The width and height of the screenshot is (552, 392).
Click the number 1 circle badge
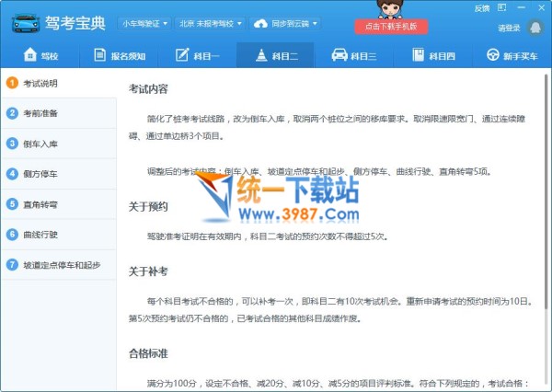pos(12,83)
